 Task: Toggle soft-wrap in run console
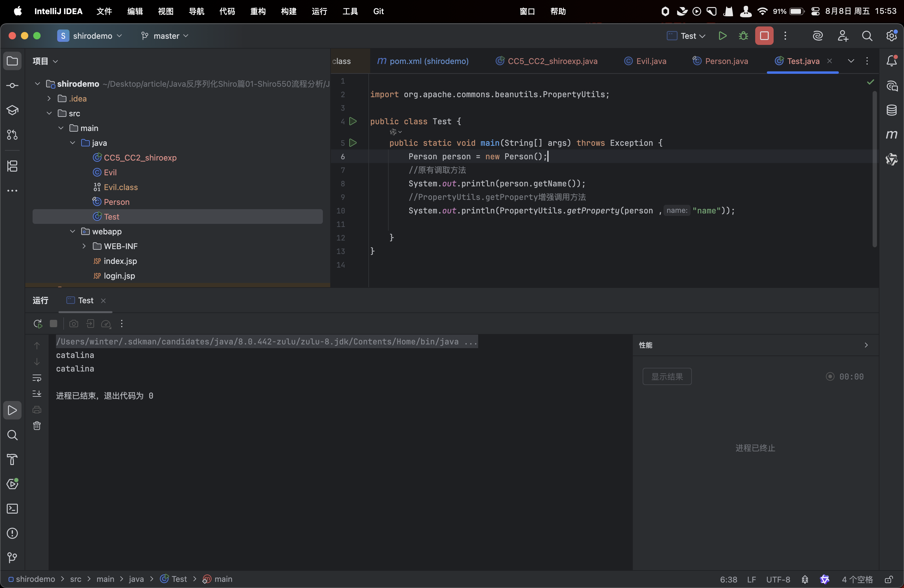(x=37, y=378)
